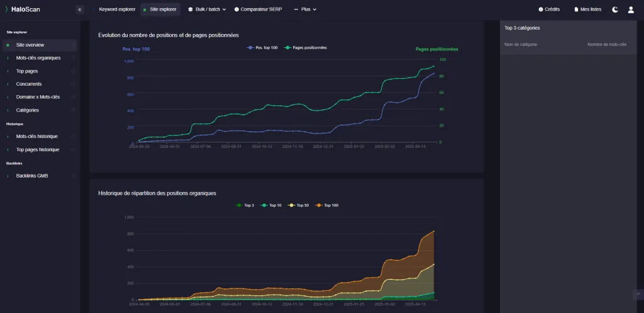Click the 2025-03-02 date on the Historique chart
The height and width of the screenshot is (313, 644).
385,304
